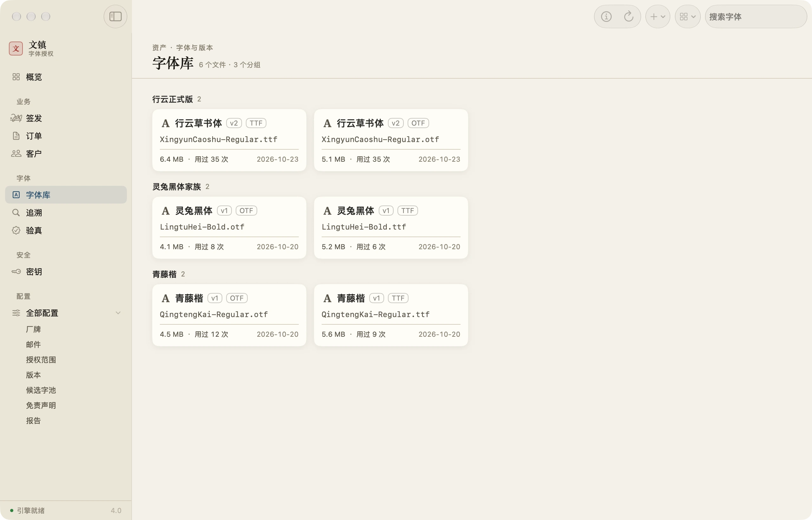Open the 授权范围 config item
Image resolution: width=812 pixels, height=520 pixels.
tap(41, 360)
